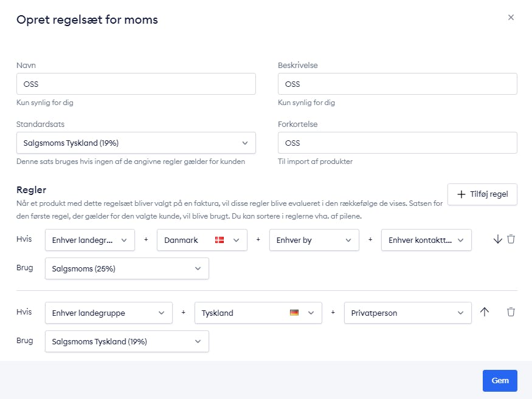This screenshot has width=532, height=399.
Task: Click Tilføj regel button
Action: point(482,194)
